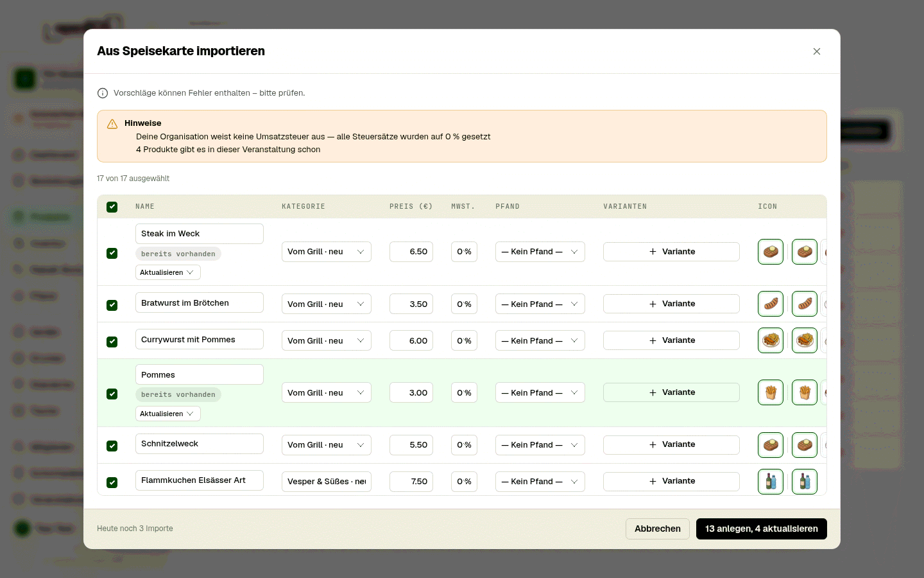Edit MwSt. 0 % field for Bratwurst im Brötchen
The image size is (924, 578).
coord(464,304)
